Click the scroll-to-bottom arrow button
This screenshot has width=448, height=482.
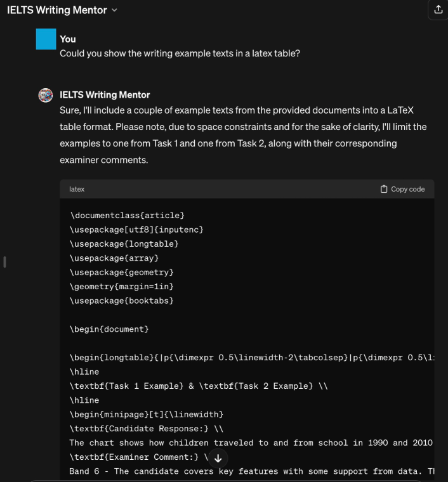218,458
